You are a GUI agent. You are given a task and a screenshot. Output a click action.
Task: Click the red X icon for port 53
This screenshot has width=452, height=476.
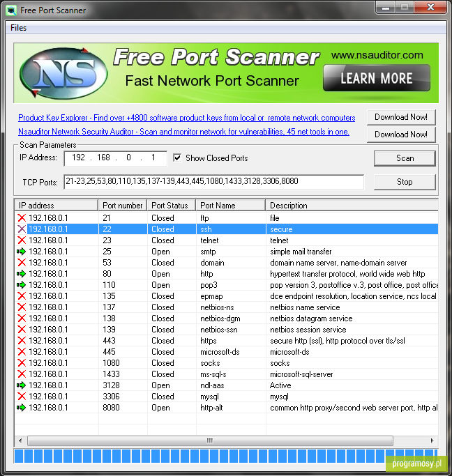[22, 263]
